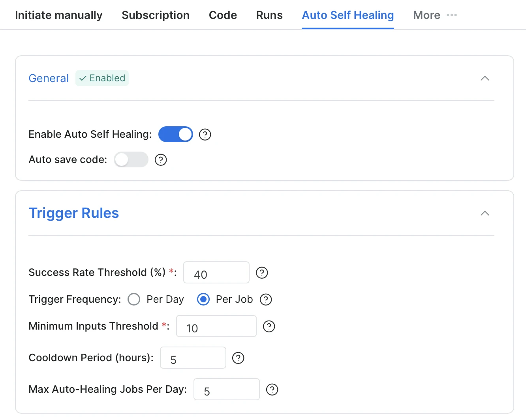Screen dimensions: 526x420
Task: Switch to the Subscription tab
Action: coord(156,15)
